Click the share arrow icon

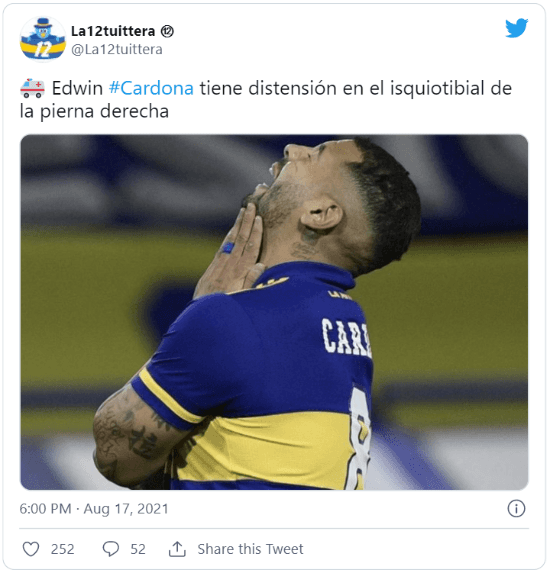(177, 549)
